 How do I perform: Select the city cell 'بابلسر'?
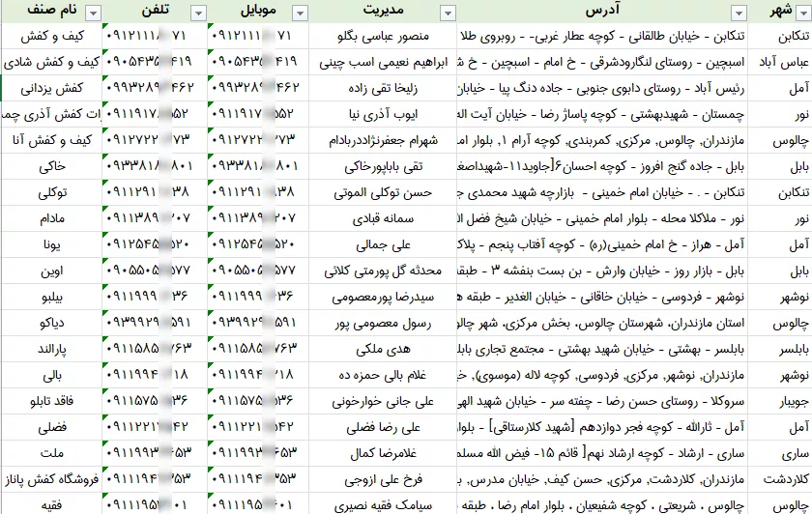[x=780, y=350]
